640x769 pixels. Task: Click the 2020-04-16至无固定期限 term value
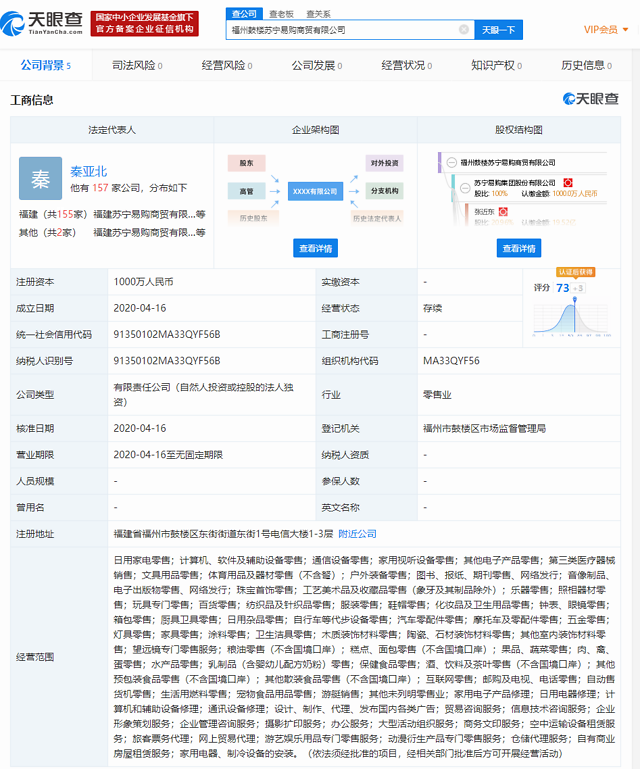pos(168,455)
